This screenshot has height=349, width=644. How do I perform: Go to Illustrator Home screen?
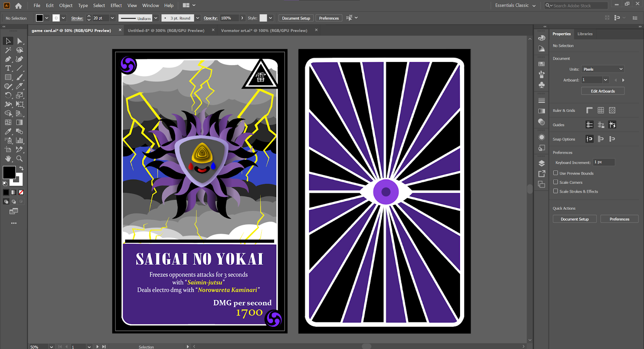coord(18,6)
